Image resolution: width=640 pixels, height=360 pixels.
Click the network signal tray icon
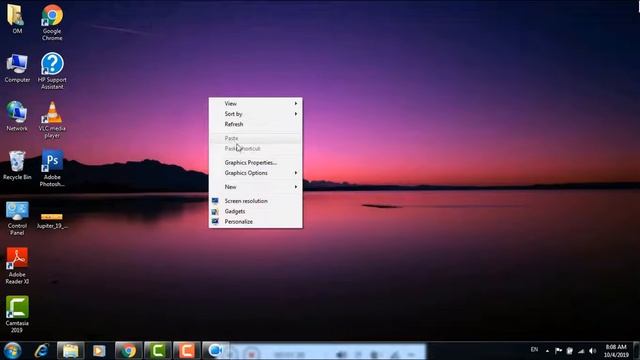(x=581, y=351)
